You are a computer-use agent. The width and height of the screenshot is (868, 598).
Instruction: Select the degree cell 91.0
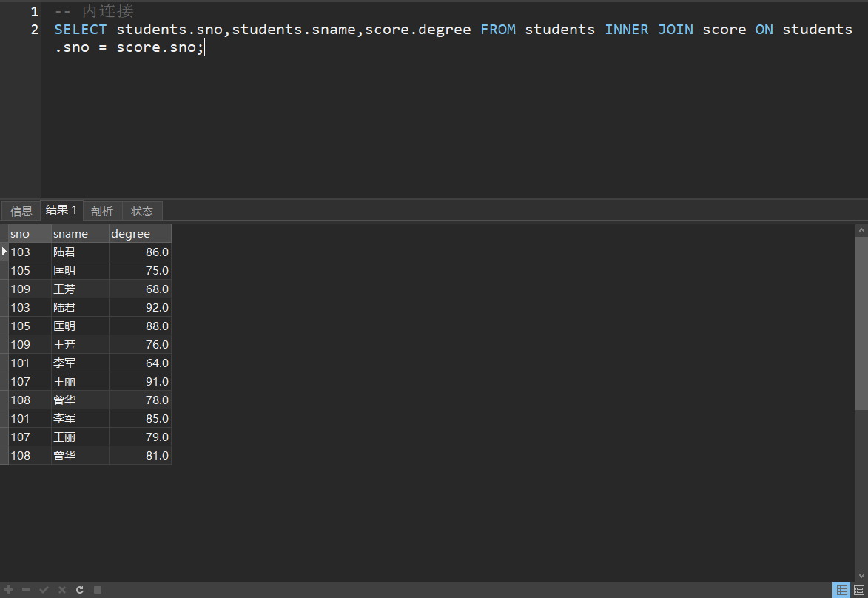tap(140, 381)
